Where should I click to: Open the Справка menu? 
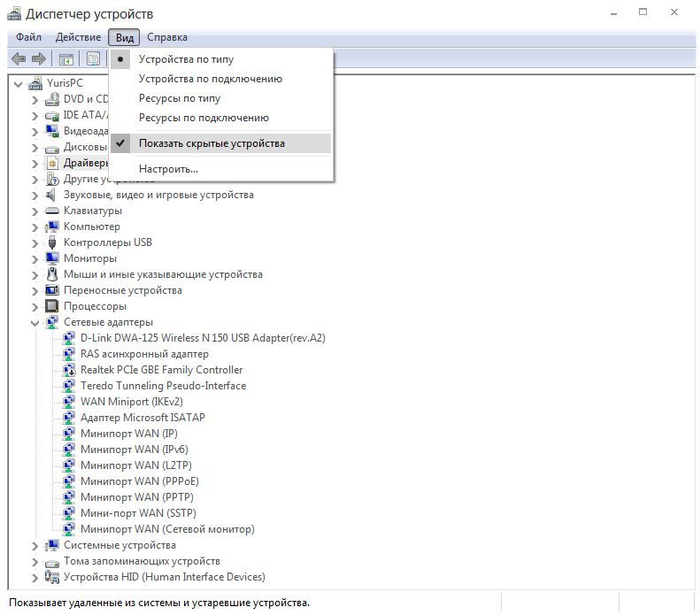167,37
